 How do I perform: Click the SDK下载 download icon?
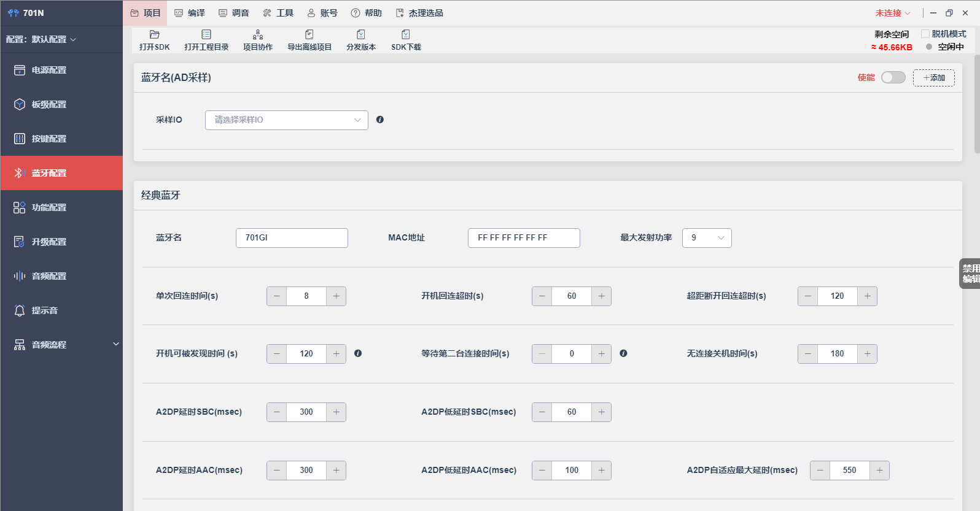[x=406, y=34]
